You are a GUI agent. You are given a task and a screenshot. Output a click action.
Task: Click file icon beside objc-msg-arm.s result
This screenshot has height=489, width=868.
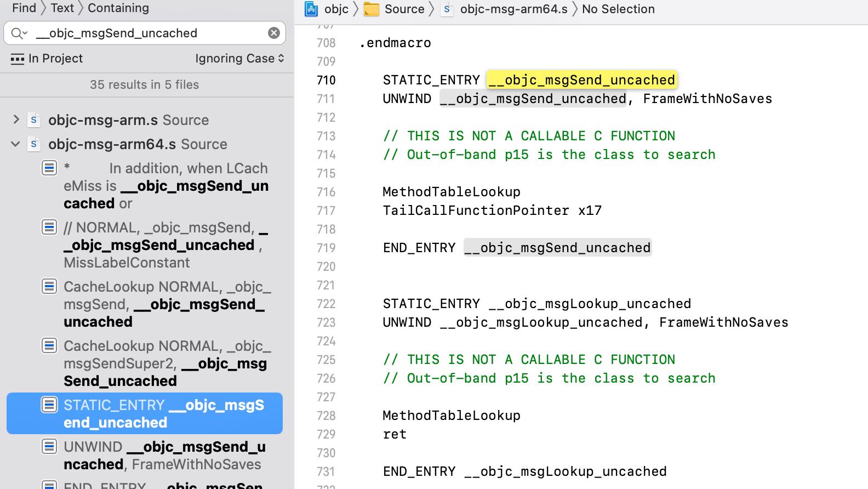[33, 120]
